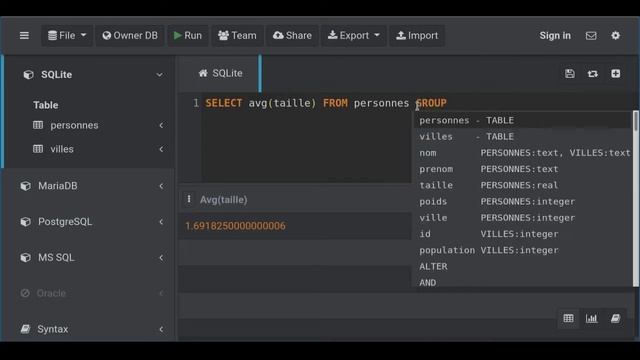Expand the MariaDB section arrow

pyautogui.click(x=161, y=186)
